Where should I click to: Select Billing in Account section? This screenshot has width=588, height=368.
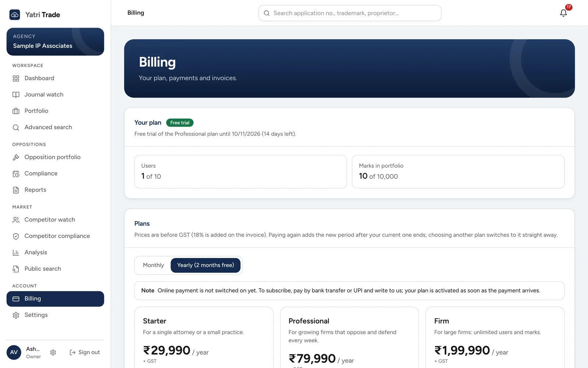[55, 299]
